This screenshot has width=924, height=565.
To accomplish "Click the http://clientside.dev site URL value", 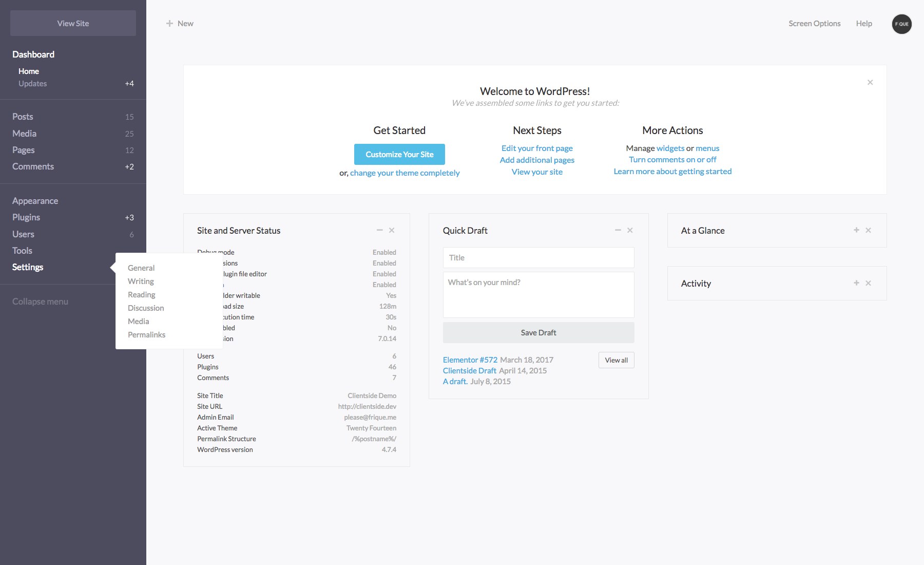I will tap(367, 407).
